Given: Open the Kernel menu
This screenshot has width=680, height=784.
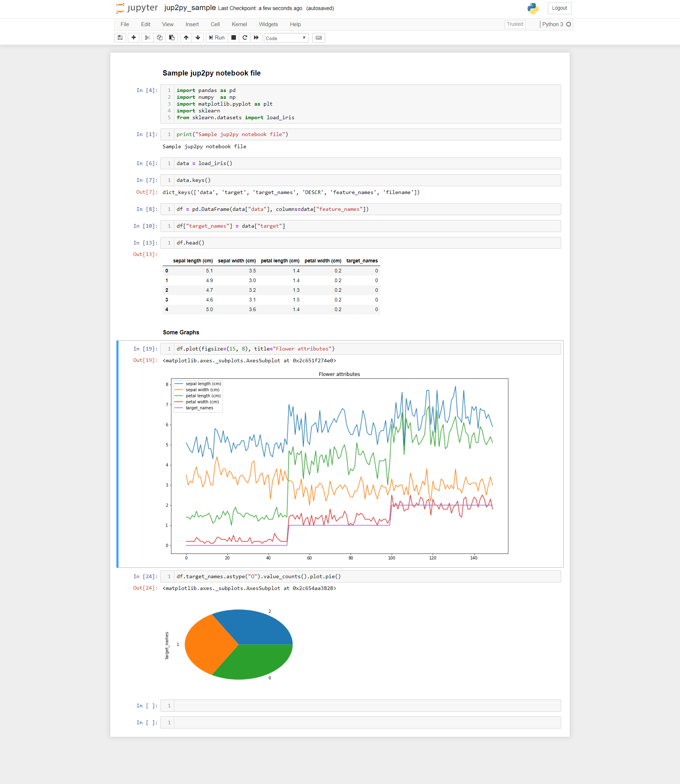Looking at the screenshot, I should click(239, 24).
